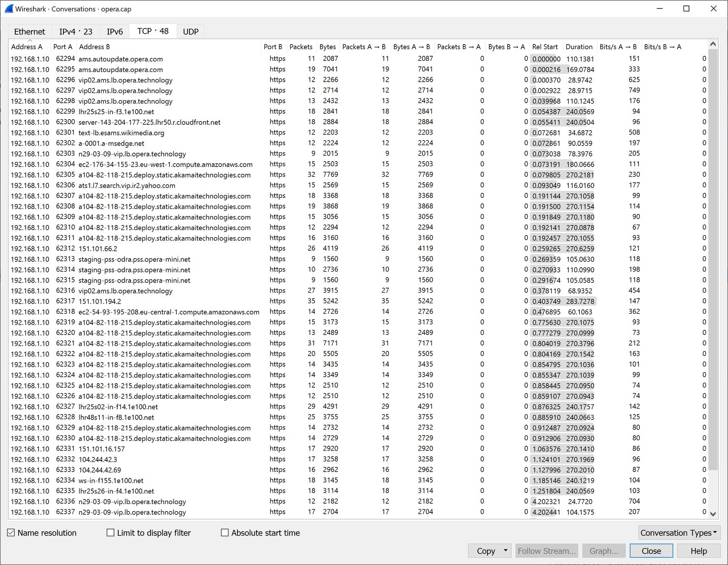
Task: Select the lhr25s25-in-f3.1e100.net row
Action: [x=358, y=112]
